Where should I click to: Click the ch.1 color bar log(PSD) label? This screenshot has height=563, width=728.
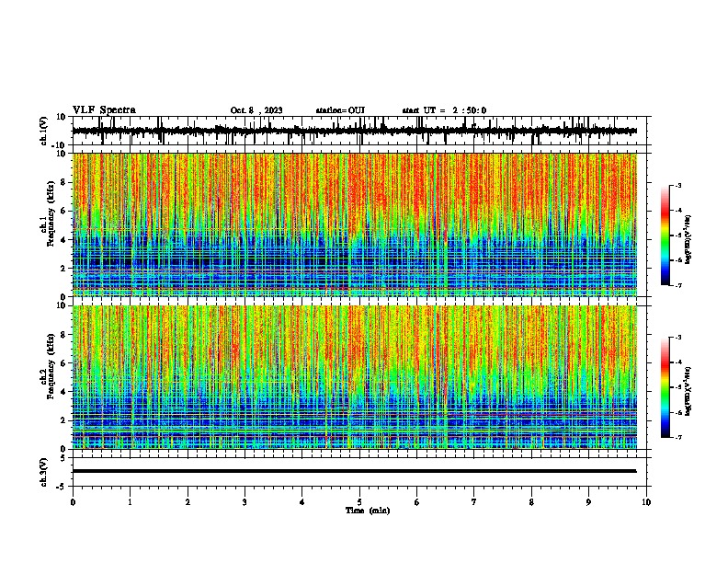[x=688, y=240]
